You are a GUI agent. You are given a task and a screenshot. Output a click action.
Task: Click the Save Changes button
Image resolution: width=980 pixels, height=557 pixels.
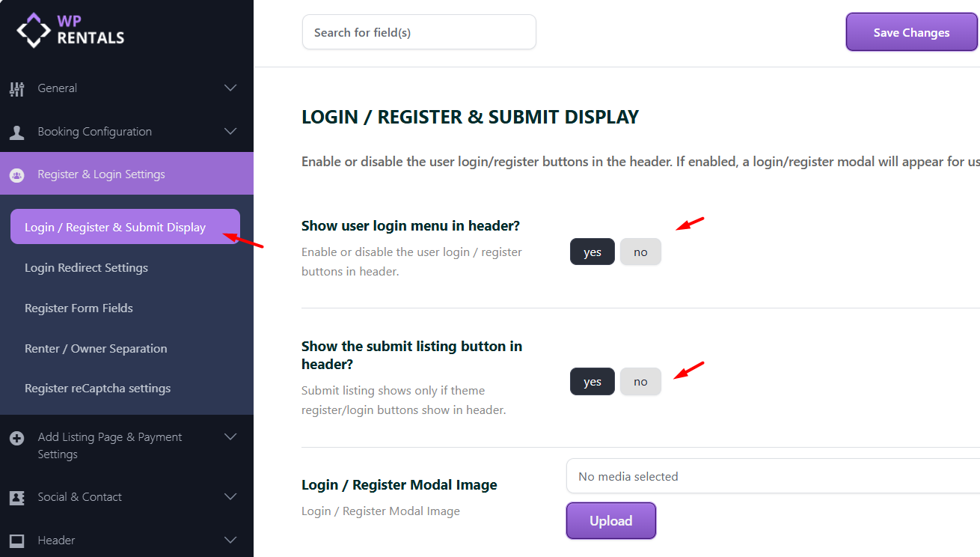tap(911, 32)
